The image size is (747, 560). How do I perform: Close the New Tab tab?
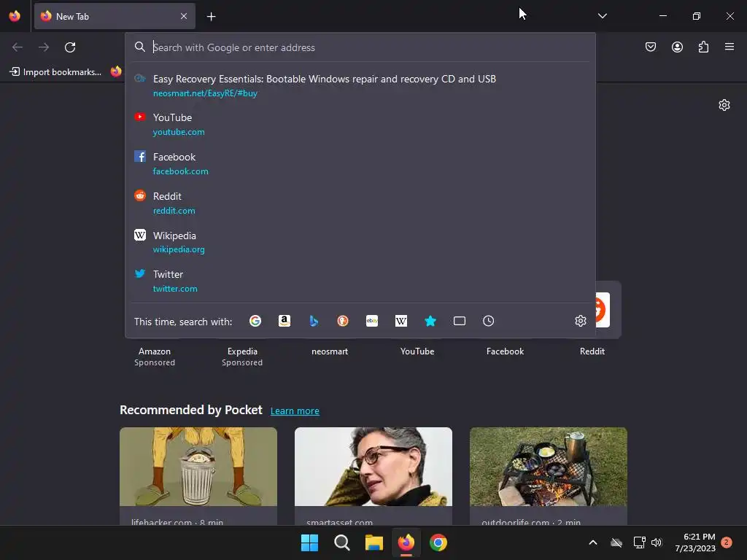(x=184, y=16)
